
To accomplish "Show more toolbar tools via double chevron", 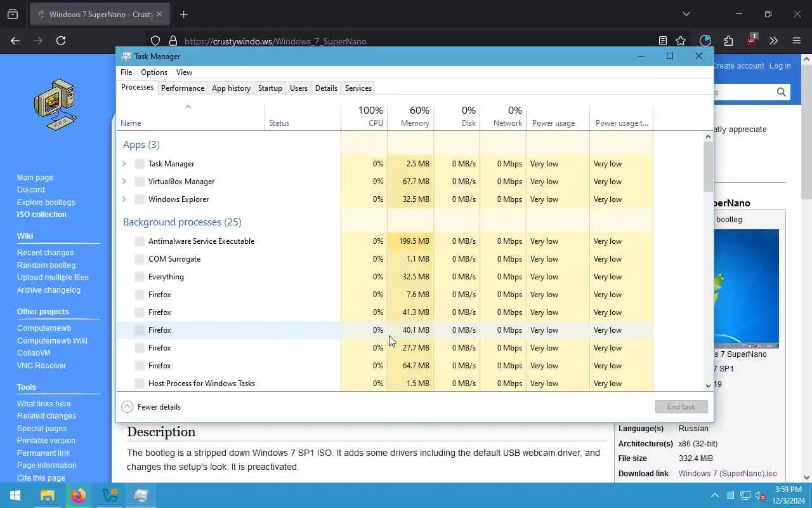I will tap(773, 41).
